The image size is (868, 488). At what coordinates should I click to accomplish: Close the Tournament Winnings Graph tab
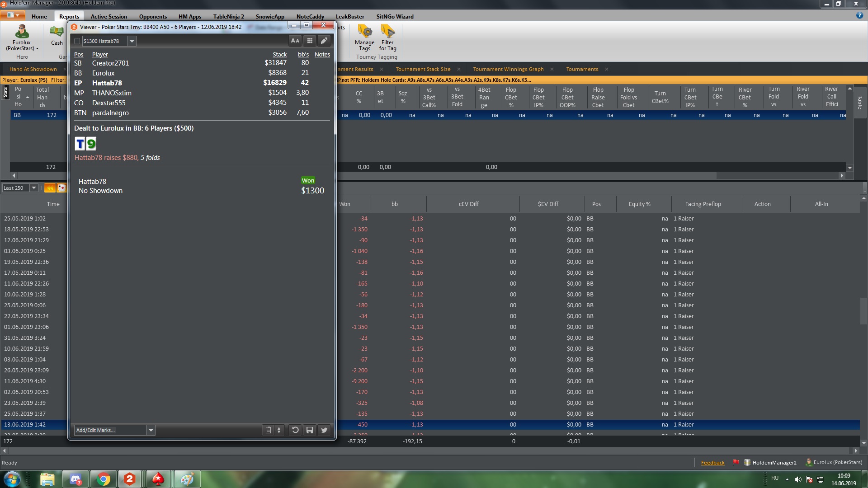[x=552, y=69]
